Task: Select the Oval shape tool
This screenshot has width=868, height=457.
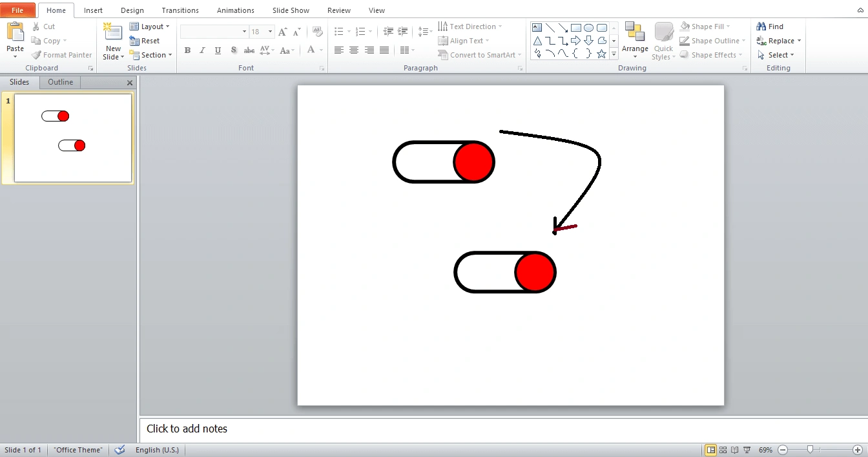Action: coord(588,28)
